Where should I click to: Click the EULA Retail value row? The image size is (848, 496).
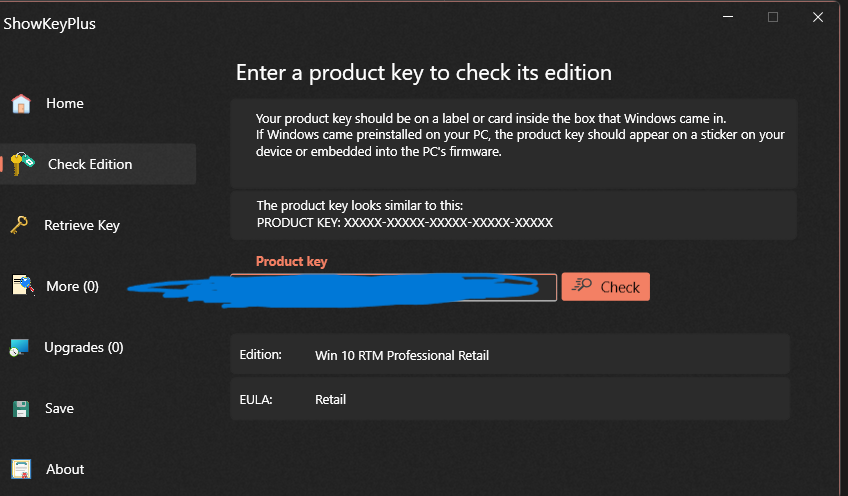(510, 399)
